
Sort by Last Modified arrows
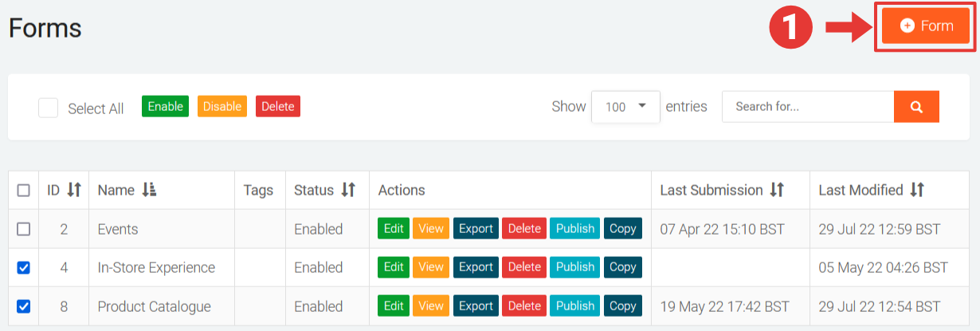(917, 190)
